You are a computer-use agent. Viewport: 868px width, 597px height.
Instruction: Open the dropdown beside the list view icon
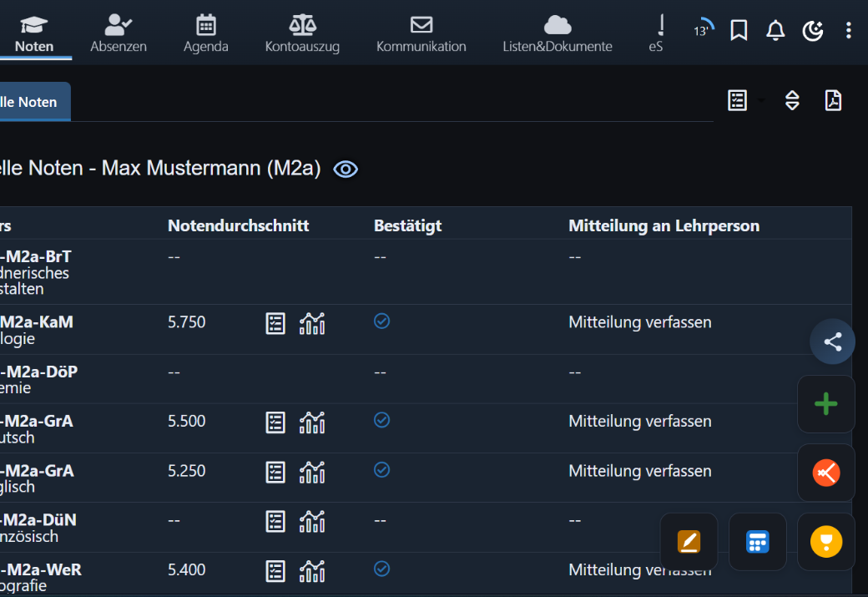760,100
